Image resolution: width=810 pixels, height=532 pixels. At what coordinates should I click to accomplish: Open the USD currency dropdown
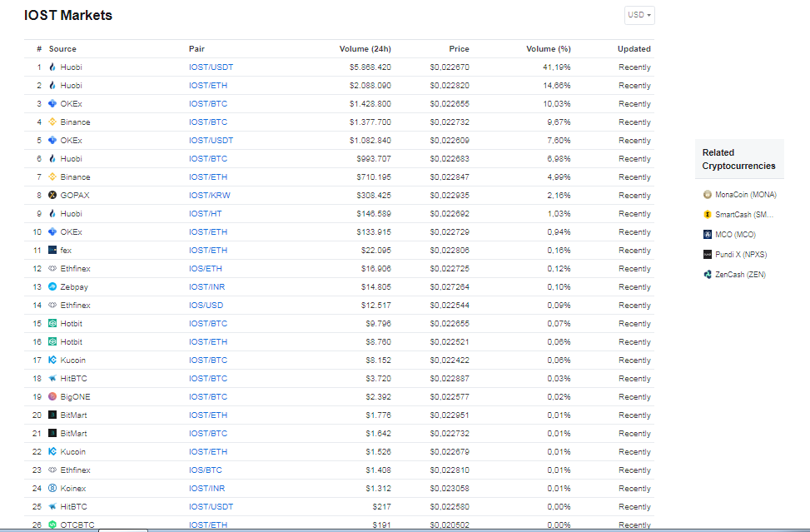pyautogui.click(x=639, y=15)
